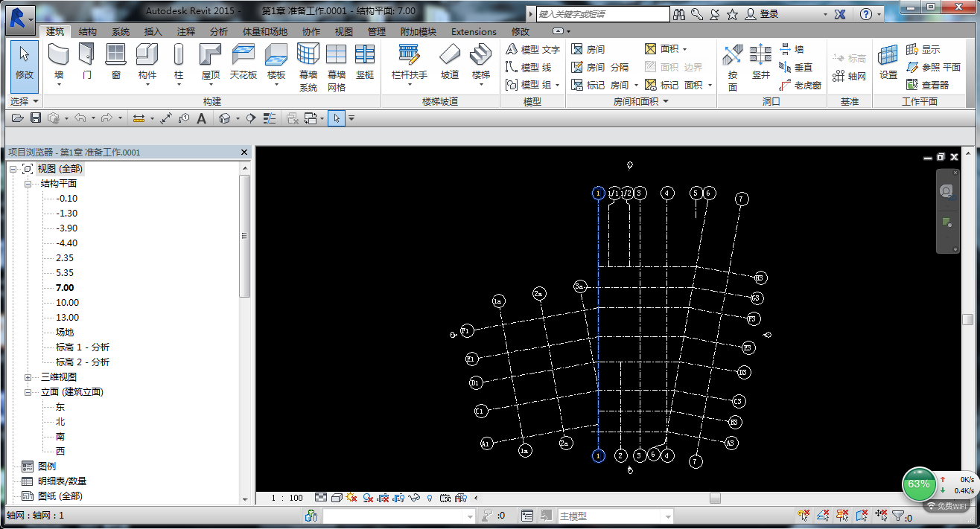Toggle the selection filter funnel icon

pos(898,516)
